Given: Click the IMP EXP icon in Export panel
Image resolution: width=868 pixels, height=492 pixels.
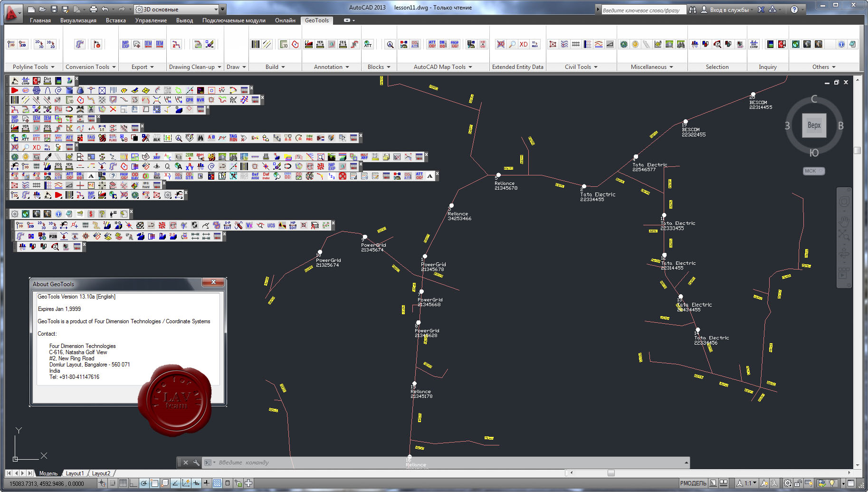Looking at the screenshot, I should pos(125,44).
